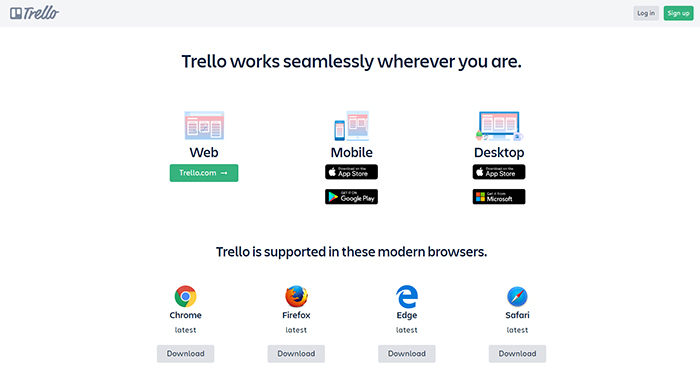Select the Mobile devices illustration
The height and width of the screenshot is (374, 700).
351,125
